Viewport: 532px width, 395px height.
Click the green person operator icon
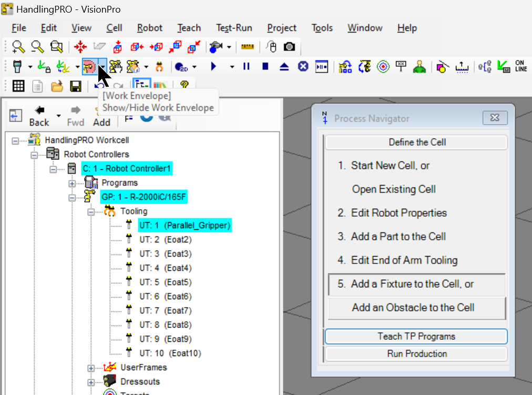(420, 66)
